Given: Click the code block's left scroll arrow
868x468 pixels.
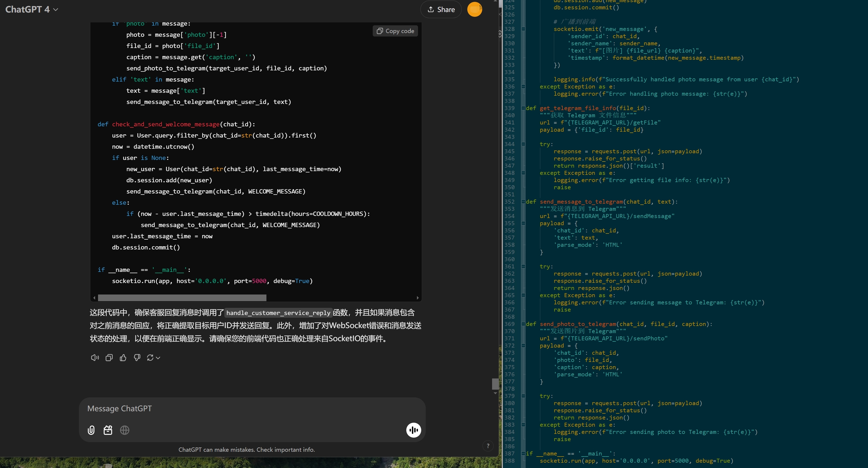Looking at the screenshot, I should pos(94,298).
